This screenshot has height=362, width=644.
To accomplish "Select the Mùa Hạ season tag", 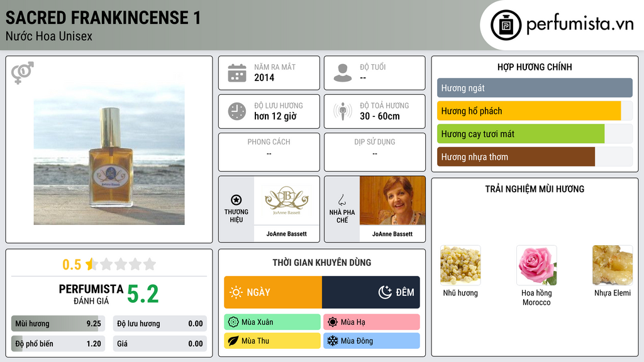I will (x=372, y=322).
